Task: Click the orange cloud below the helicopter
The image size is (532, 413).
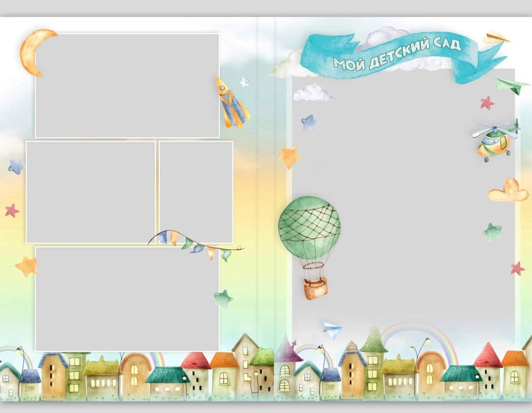Action: [x=508, y=191]
